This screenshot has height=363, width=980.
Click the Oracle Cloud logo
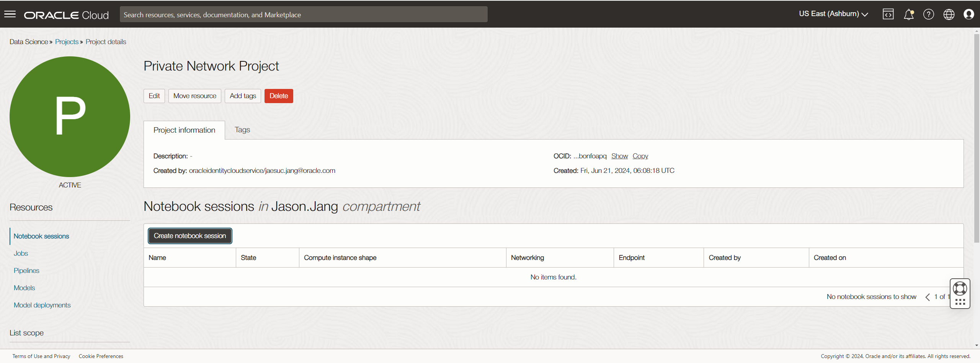pyautogui.click(x=66, y=15)
